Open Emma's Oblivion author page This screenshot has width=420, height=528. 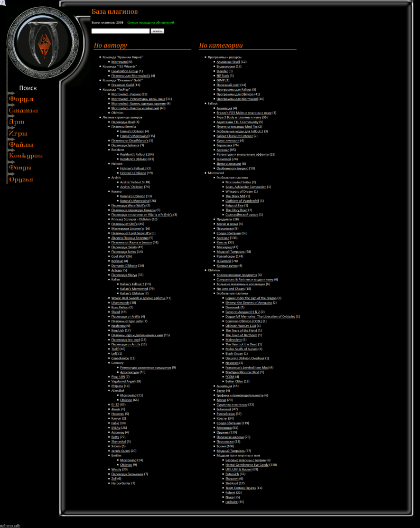pos(132,131)
